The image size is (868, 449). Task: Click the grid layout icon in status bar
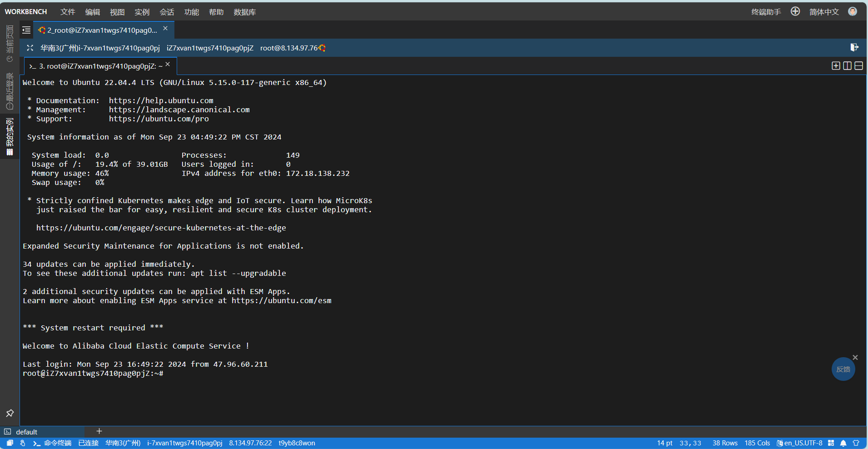[x=831, y=443]
